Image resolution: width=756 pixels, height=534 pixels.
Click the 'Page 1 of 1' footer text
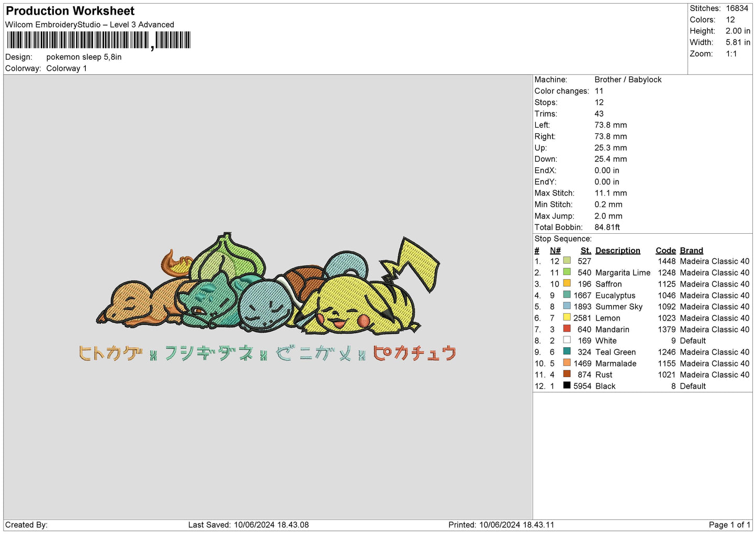pos(729,525)
